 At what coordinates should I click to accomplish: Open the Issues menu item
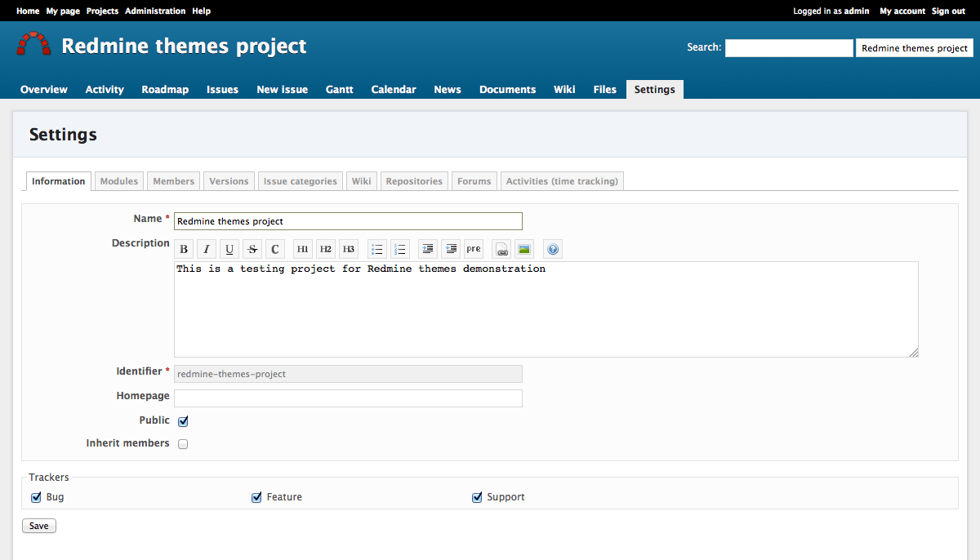tap(222, 90)
